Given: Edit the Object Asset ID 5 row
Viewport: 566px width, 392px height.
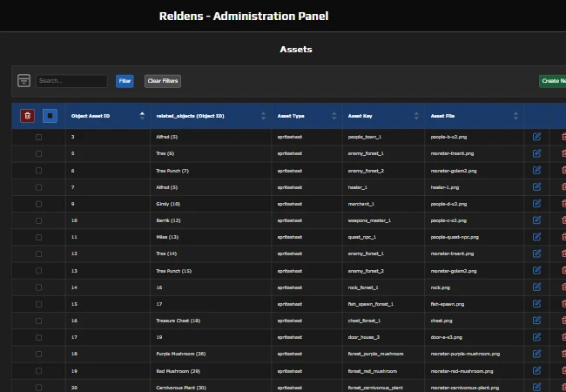Looking at the screenshot, I should tap(536, 153).
